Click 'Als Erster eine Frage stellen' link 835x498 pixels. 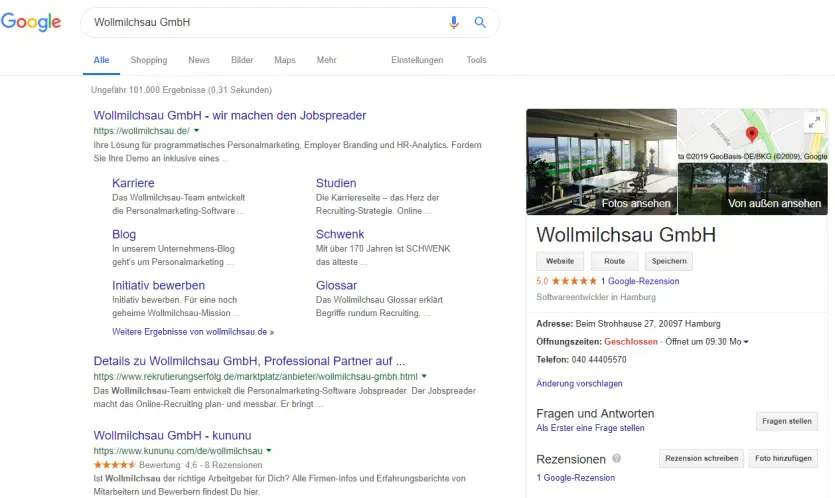[590, 428]
